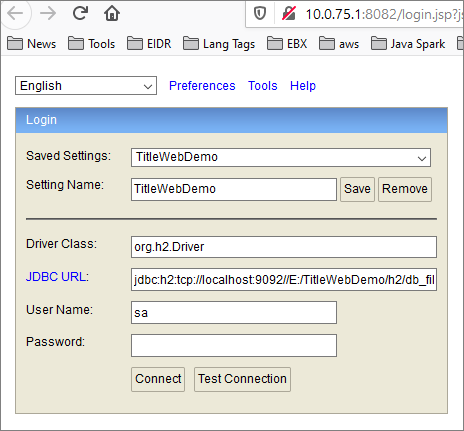Click the browser forward arrow icon
464x431 pixels.
click(x=48, y=14)
